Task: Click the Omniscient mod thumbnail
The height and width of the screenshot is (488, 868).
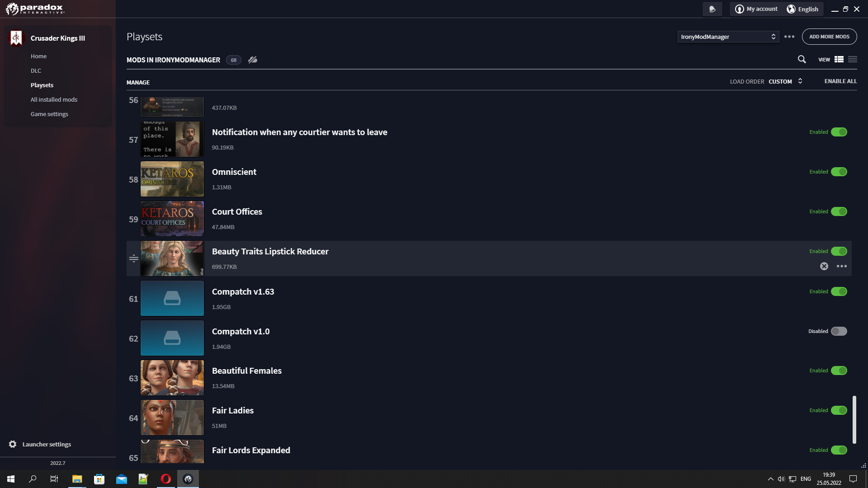Action: click(x=172, y=179)
